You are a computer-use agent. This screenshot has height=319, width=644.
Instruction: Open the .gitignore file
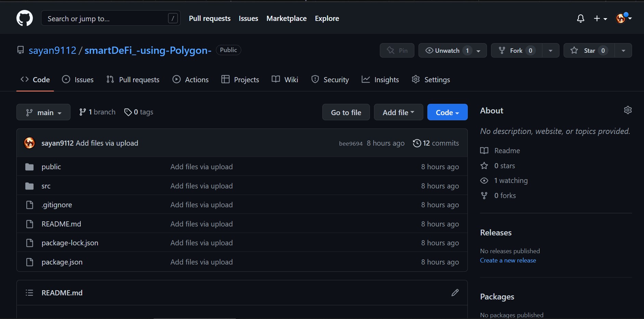57,205
